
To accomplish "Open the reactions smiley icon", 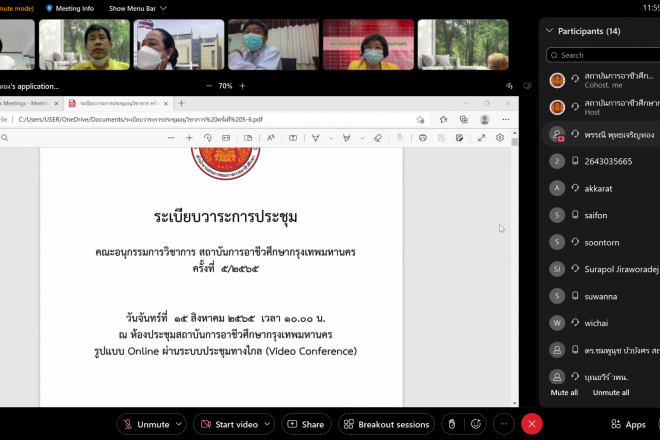I will (476, 424).
